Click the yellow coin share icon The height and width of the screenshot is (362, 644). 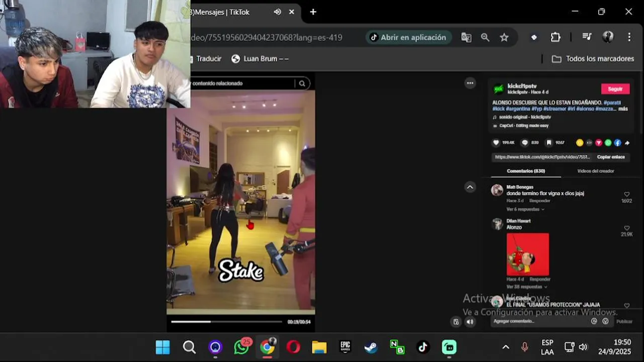coord(580,143)
